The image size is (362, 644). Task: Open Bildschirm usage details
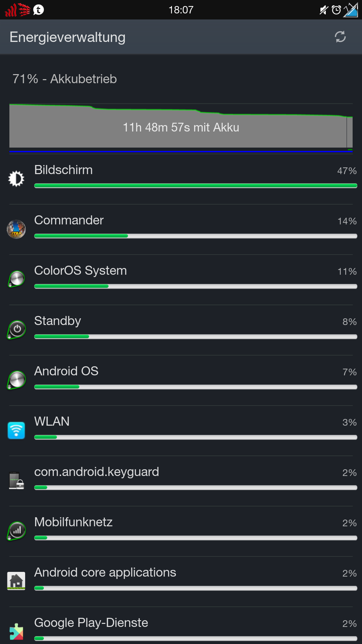coord(181,179)
